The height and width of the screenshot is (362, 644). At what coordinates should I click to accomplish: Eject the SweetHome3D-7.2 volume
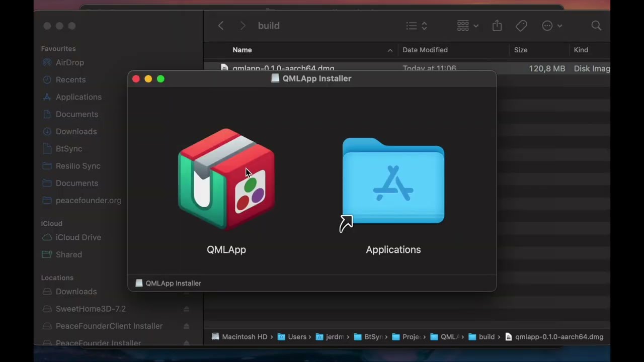pos(186,309)
